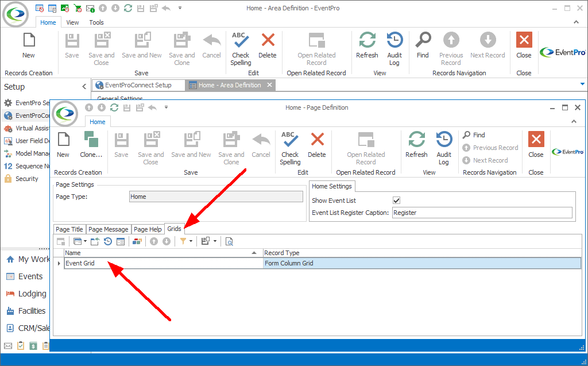Click Next Record in Page Definition ribbon
The image size is (588, 366).
click(486, 160)
